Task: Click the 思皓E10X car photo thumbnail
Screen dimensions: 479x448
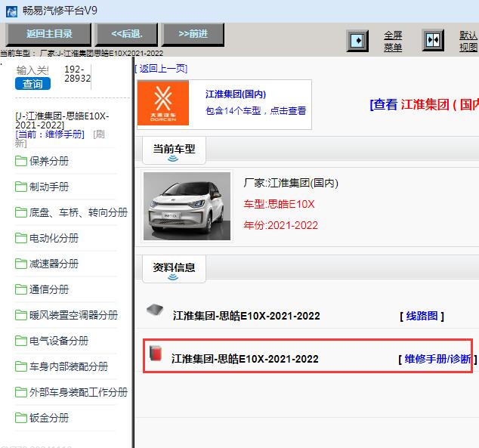Action: tap(187, 206)
